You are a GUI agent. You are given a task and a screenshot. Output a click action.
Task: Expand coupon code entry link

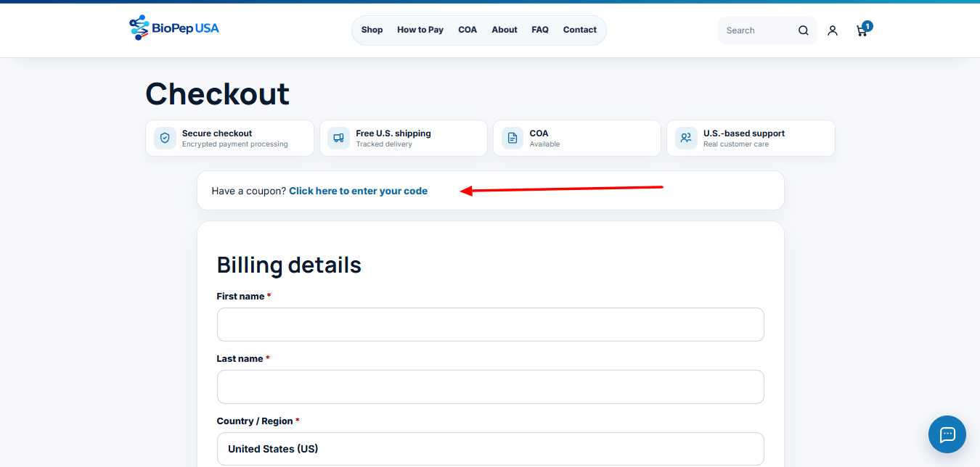coord(358,191)
